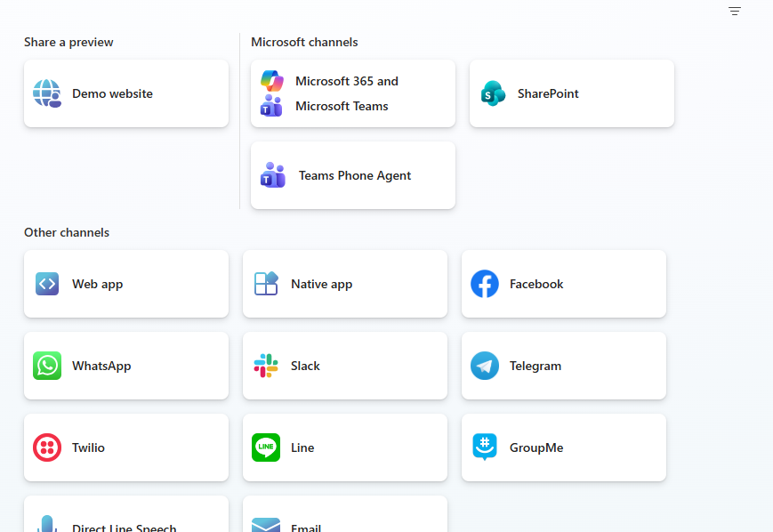The width and height of the screenshot is (773, 532).
Task: Click the Email envelope icon
Action: pos(266,525)
